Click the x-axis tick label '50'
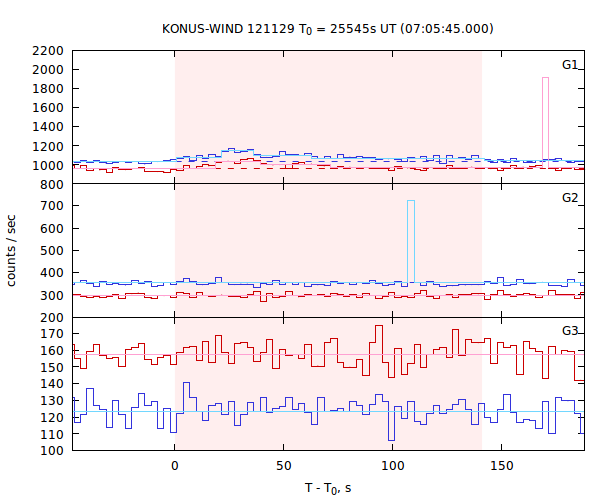The height and width of the screenshot is (500, 600). click(284, 466)
